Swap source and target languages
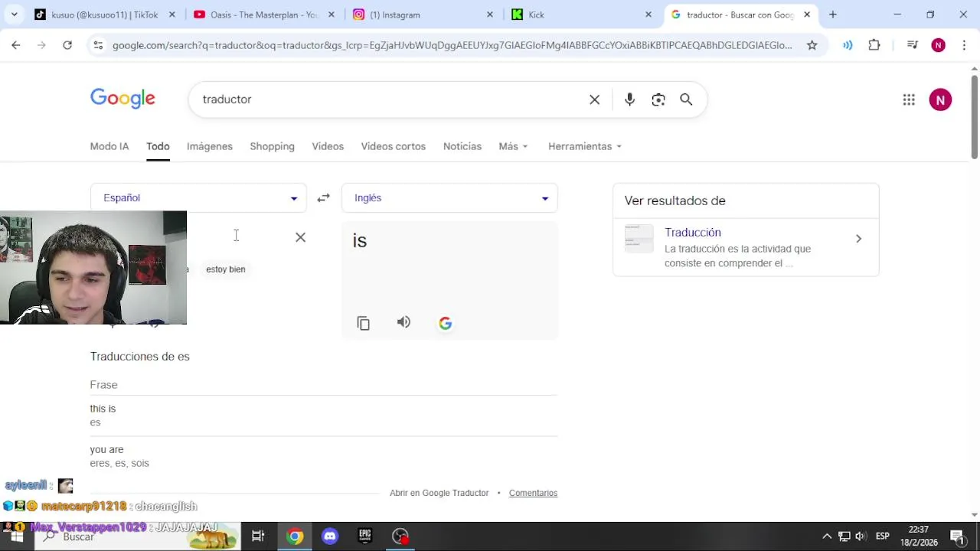This screenshot has height=551, width=980. tap(323, 197)
